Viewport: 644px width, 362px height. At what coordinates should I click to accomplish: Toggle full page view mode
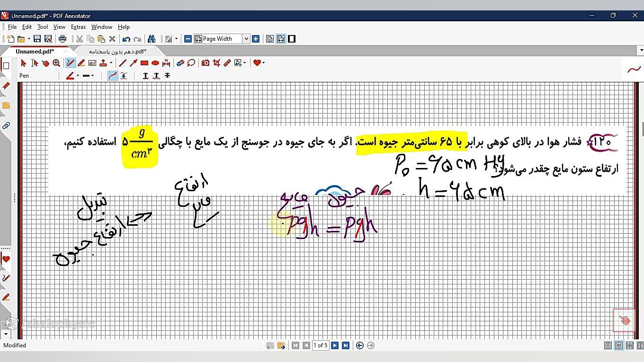pos(270,39)
